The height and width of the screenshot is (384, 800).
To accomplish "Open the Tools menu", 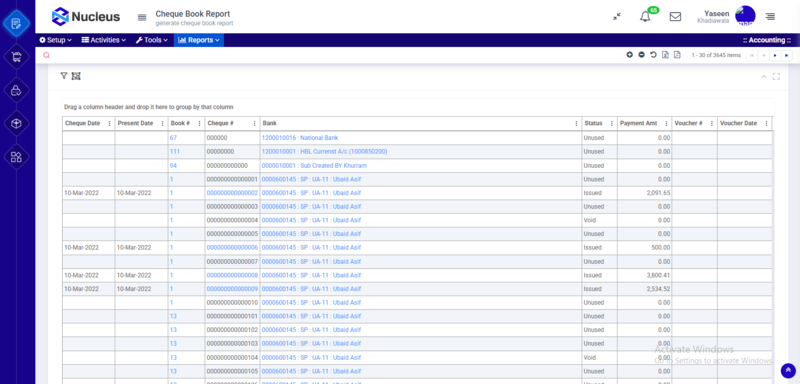I will pyautogui.click(x=152, y=40).
